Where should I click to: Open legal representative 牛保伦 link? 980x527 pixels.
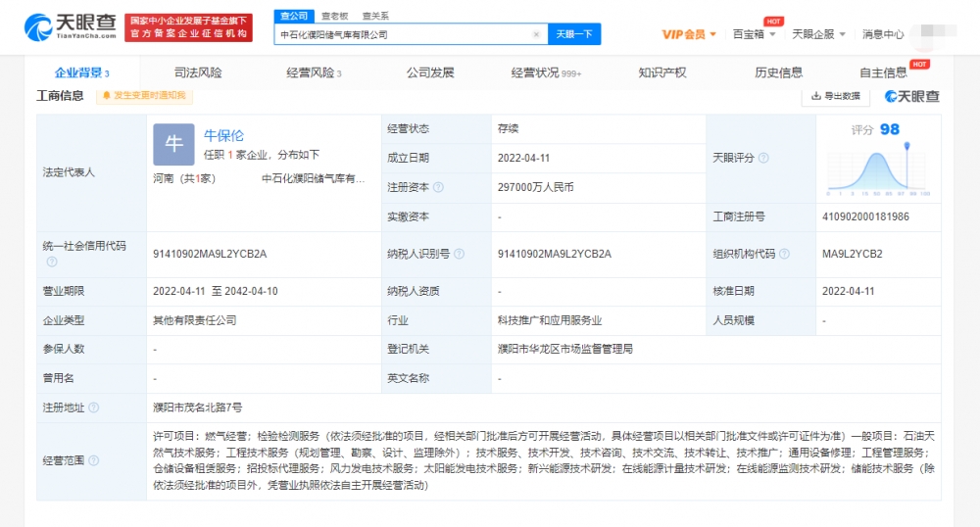(x=223, y=135)
